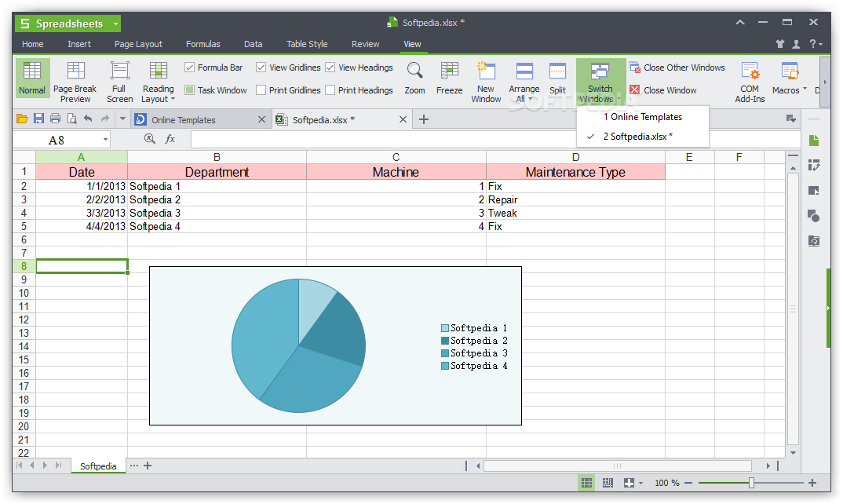Click the Open folder icon in quick toolbar
Image resolution: width=843 pixels, height=504 pixels.
click(22, 119)
